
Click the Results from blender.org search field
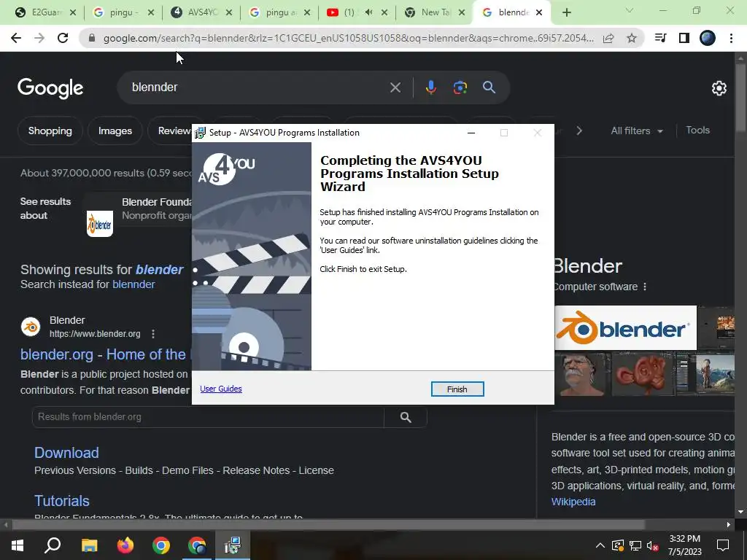click(208, 417)
